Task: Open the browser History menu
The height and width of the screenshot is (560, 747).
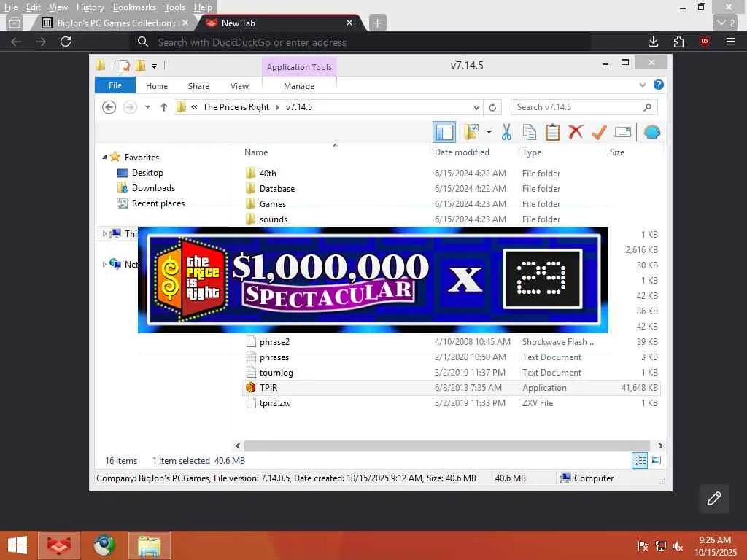Action: [x=90, y=7]
